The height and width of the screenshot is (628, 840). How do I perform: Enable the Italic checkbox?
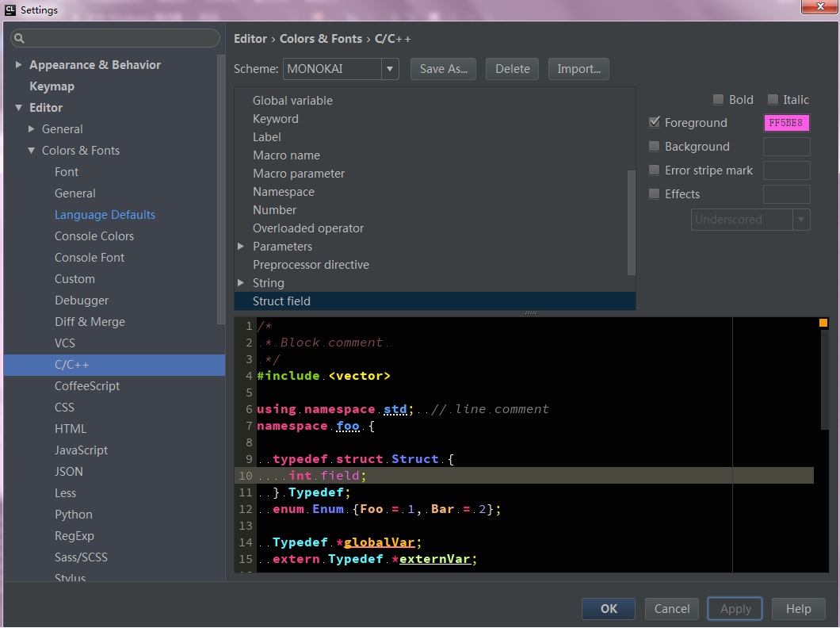773,99
